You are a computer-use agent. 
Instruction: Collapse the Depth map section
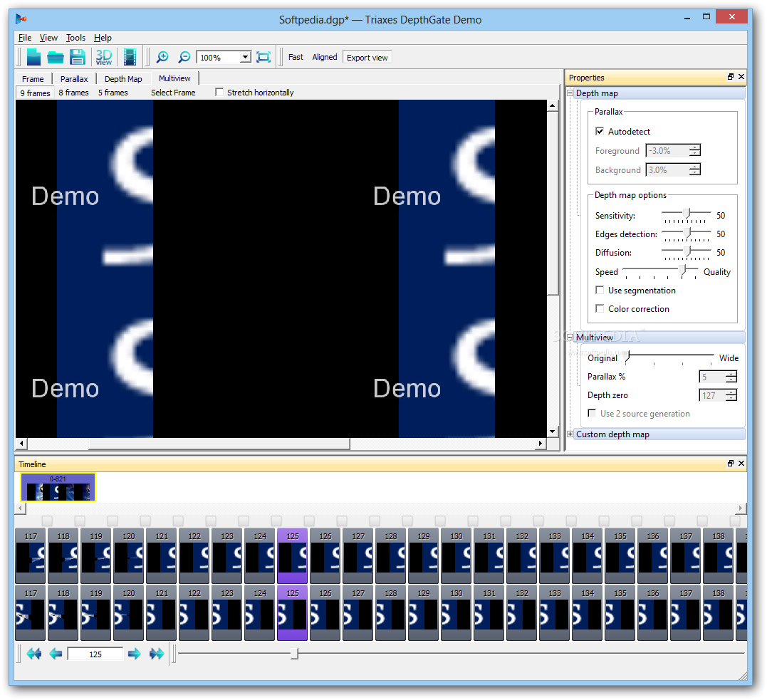(x=570, y=93)
